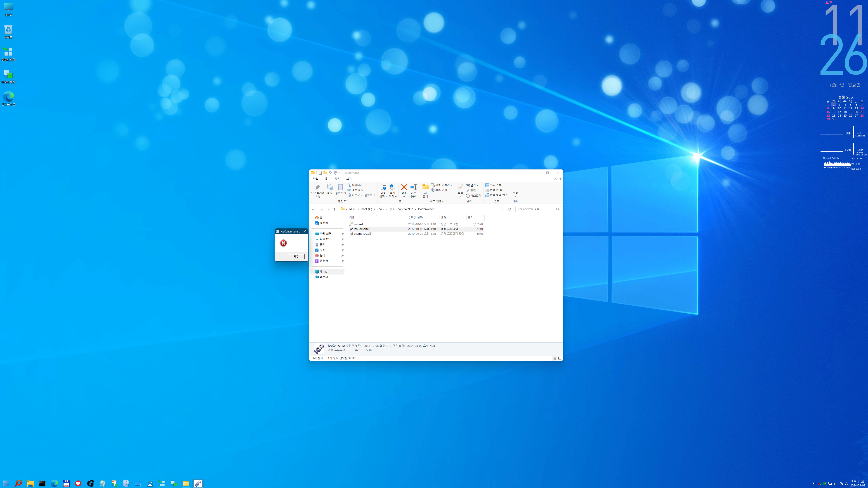This screenshot has width=868, height=488.
Task: Open 홈 in the navigation pane
Action: click(x=319, y=218)
